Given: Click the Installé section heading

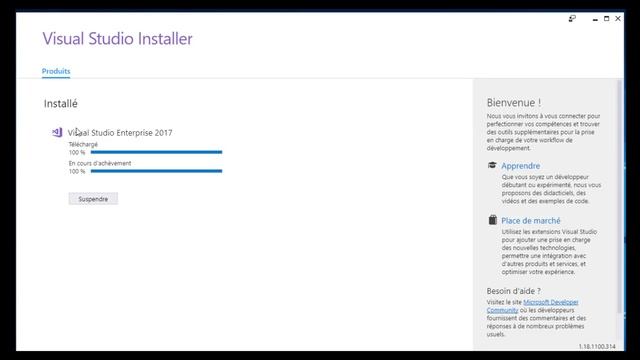Looking at the screenshot, I should [x=60, y=104].
